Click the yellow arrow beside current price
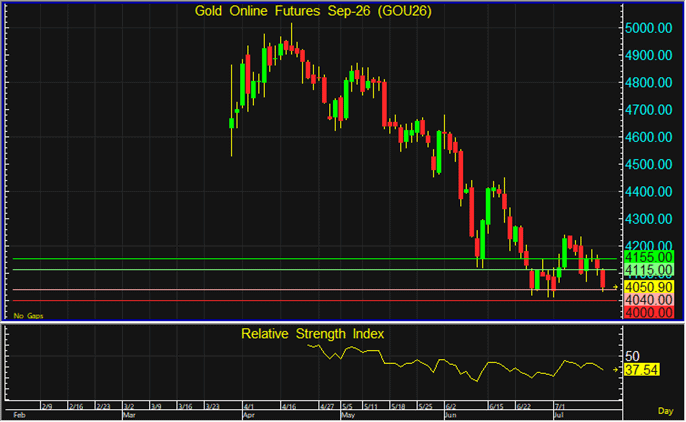The height and width of the screenshot is (422, 686). pyautogui.click(x=615, y=287)
